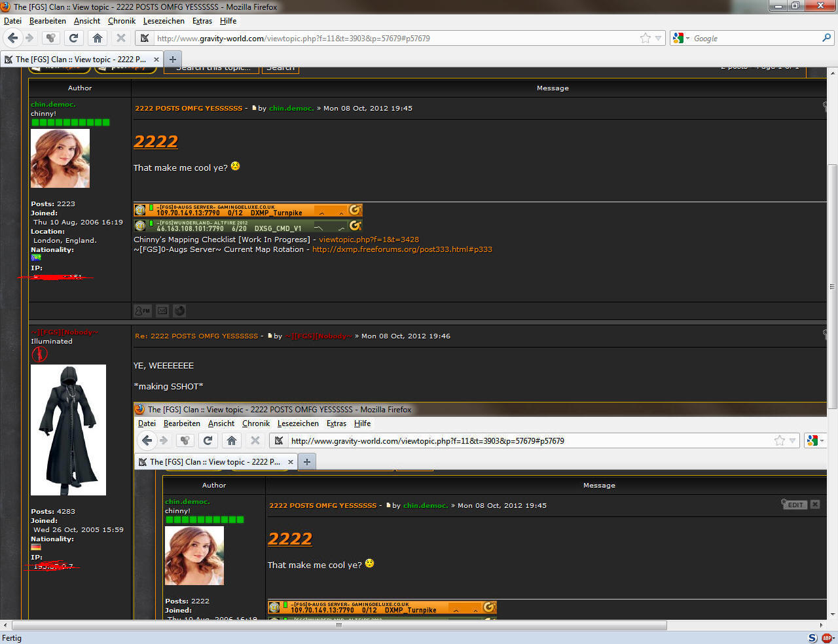838x644 pixels.
Task: Click the scroll-up arrow of the vertical scrollbar
Action: [832, 73]
